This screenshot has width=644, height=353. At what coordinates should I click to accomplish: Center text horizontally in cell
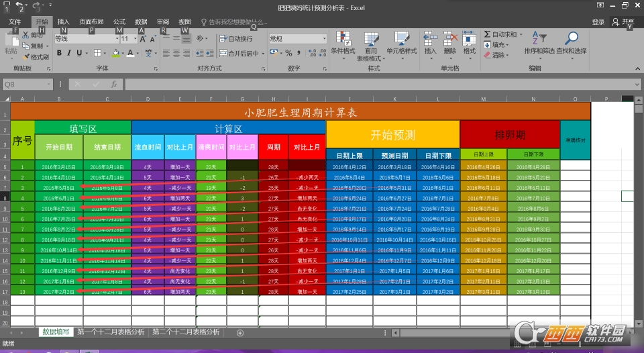[x=176, y=53]
